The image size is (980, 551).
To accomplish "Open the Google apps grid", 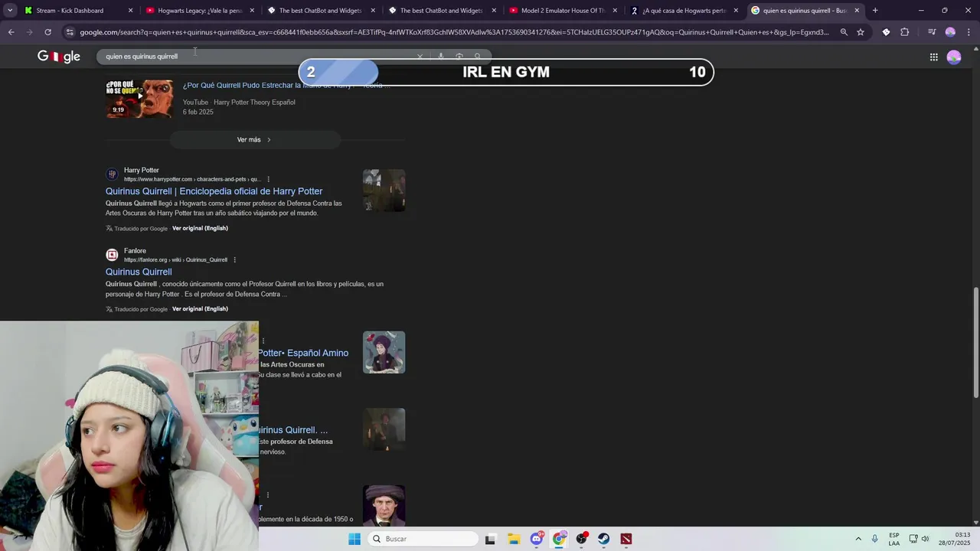I will (x=934, y=57).
